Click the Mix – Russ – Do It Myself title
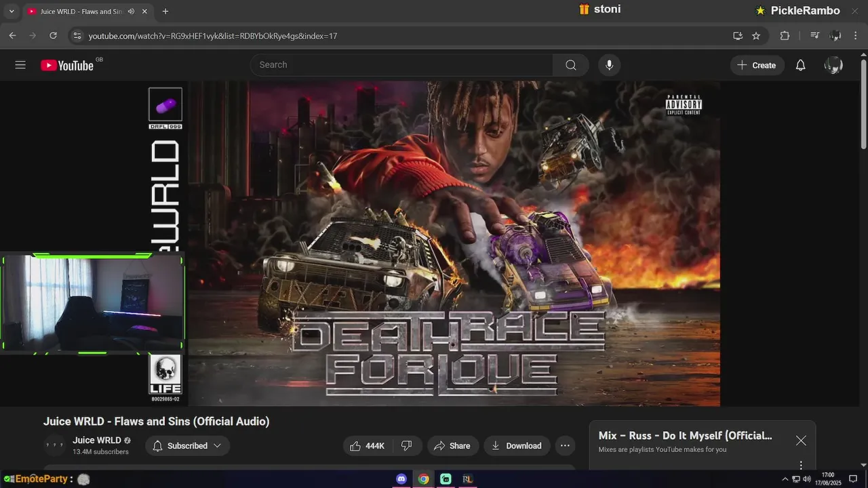This screenshot has height=488, width=868. click(x=686, y=436)
